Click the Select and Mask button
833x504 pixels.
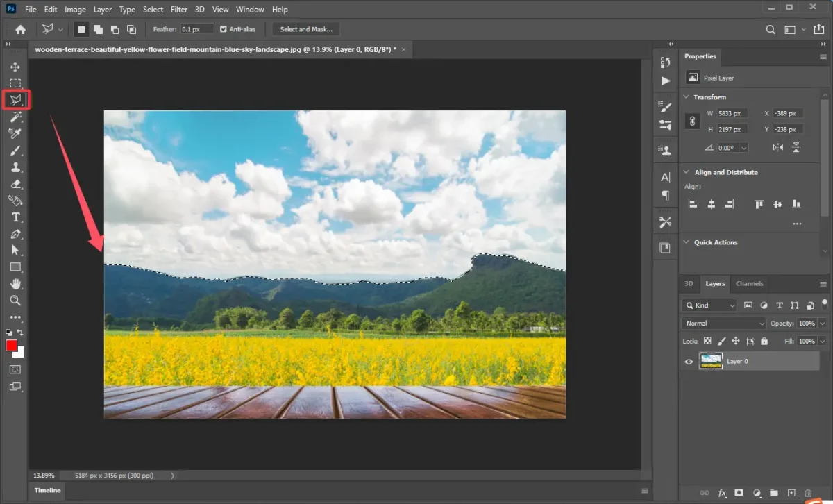click(306, 29)
